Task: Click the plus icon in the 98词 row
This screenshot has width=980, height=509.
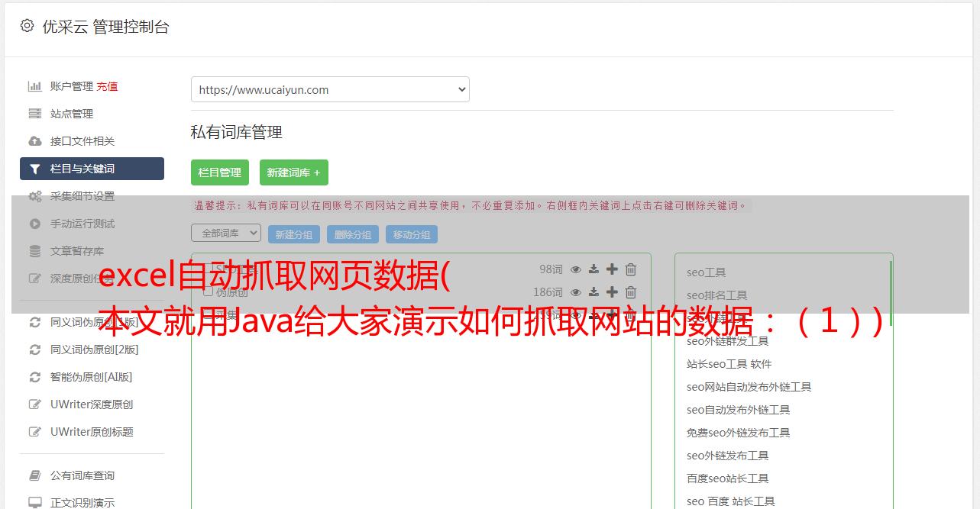Action: click(x=612, y=269)
